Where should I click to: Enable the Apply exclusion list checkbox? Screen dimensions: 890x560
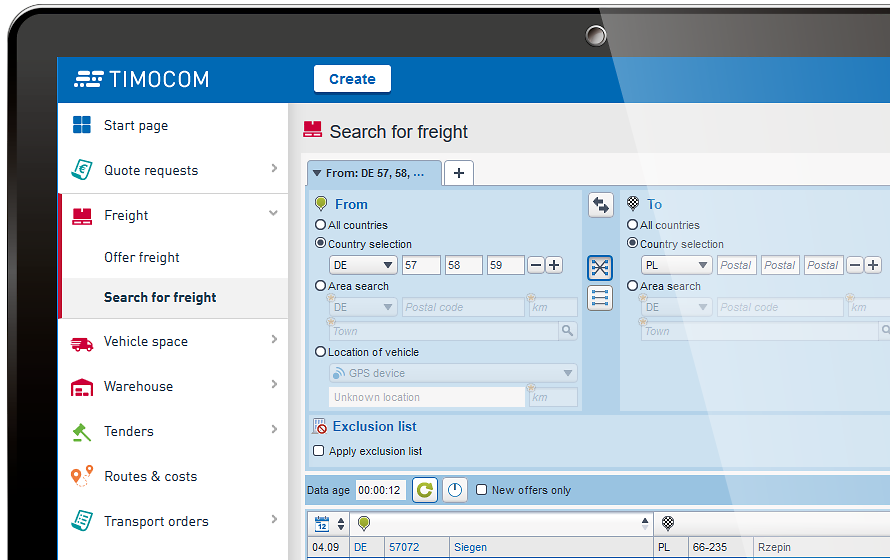pos(319,451)
